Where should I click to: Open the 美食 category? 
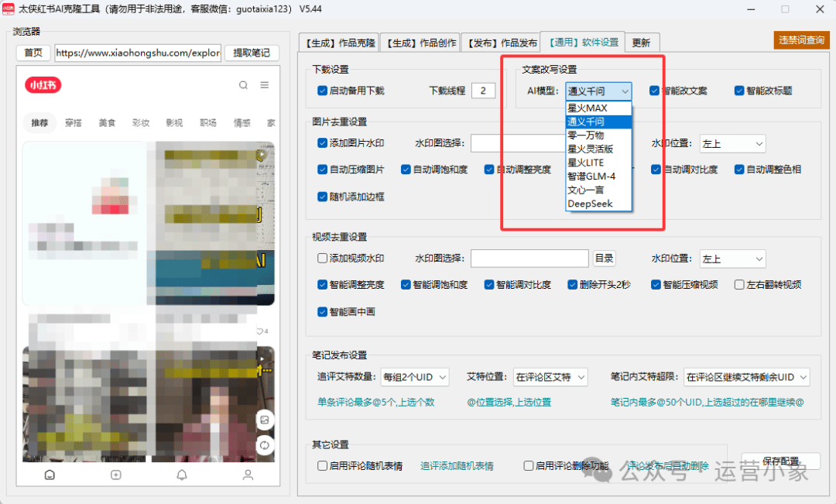[107, 122]
